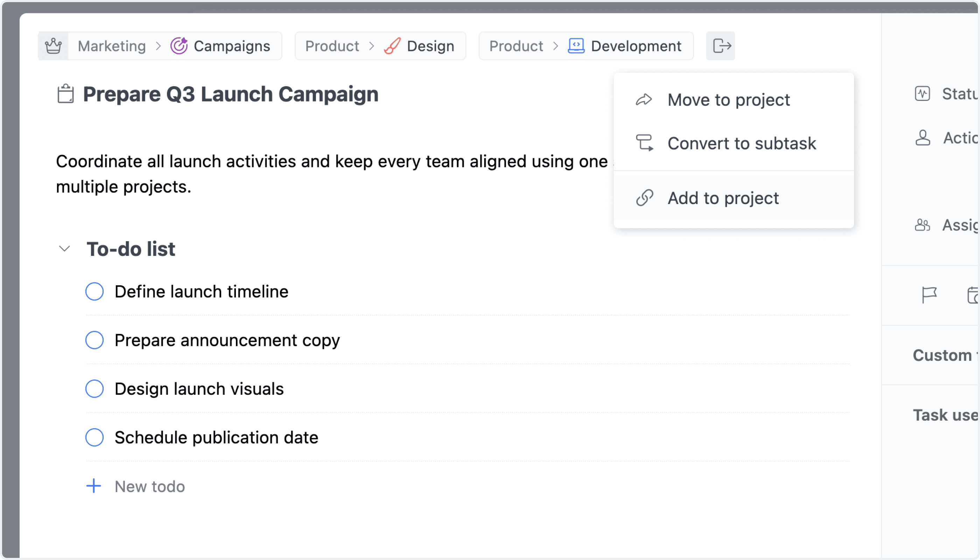
Task: Click the Development laptop code icon
Action: 576,46
